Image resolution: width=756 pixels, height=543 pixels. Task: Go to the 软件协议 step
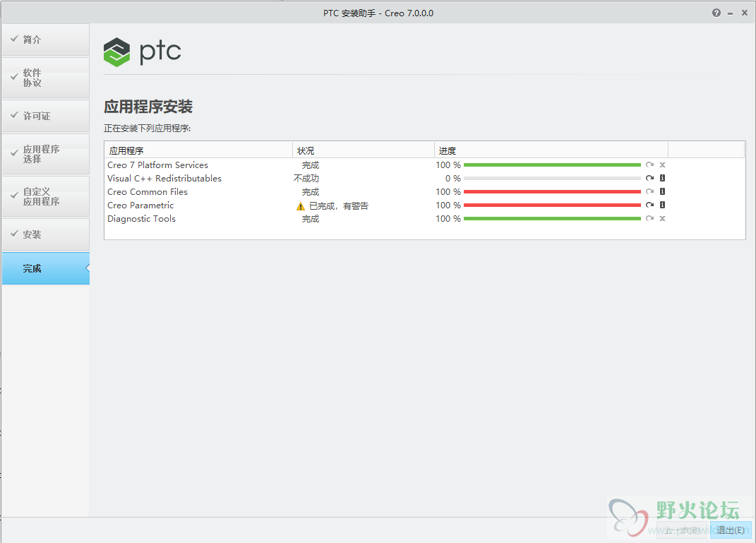(x=45, y=78)
